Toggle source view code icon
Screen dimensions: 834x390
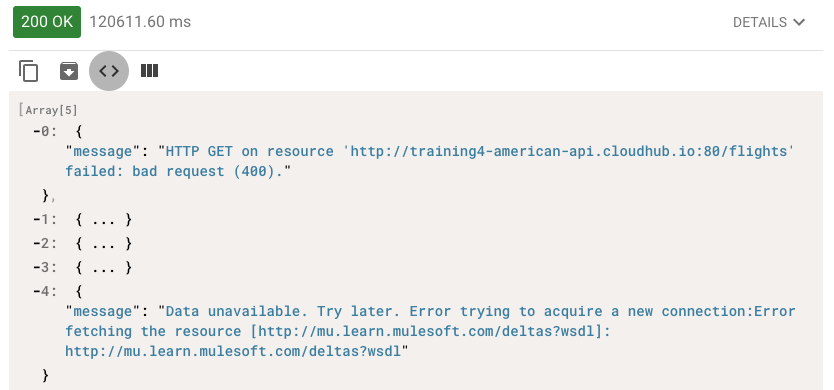click(x=109, y=71)
